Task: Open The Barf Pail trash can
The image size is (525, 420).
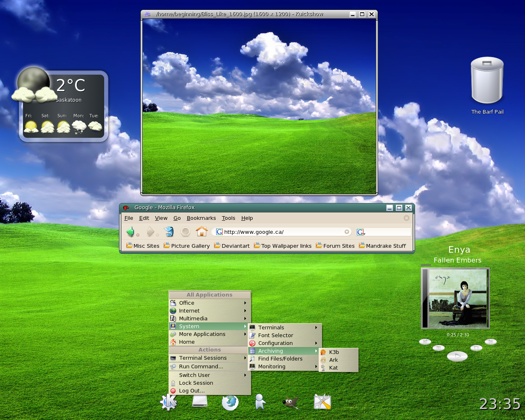Action: [487, 80]
